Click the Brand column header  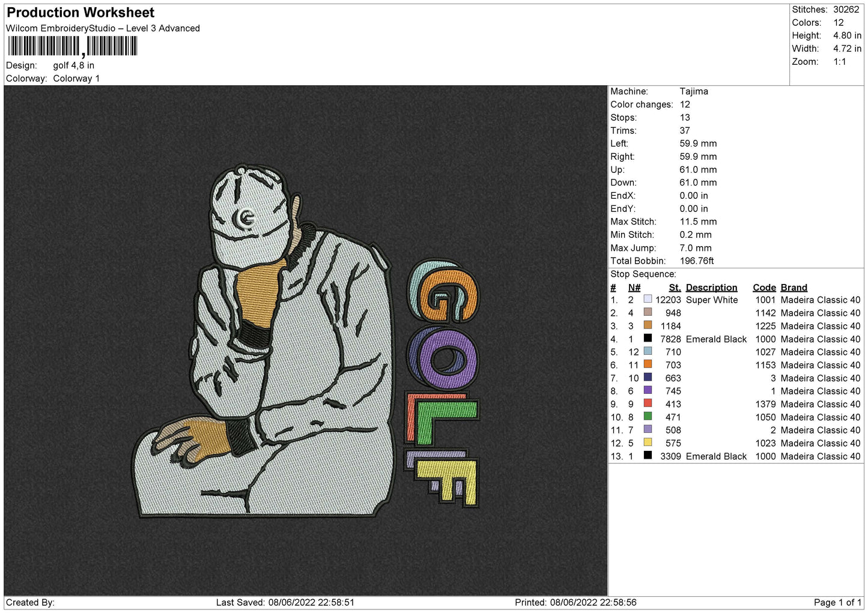794,288
